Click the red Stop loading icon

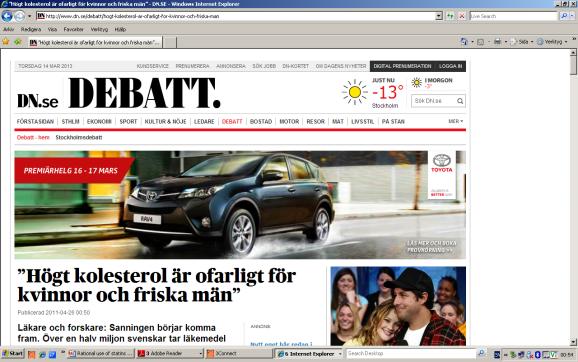462,16
